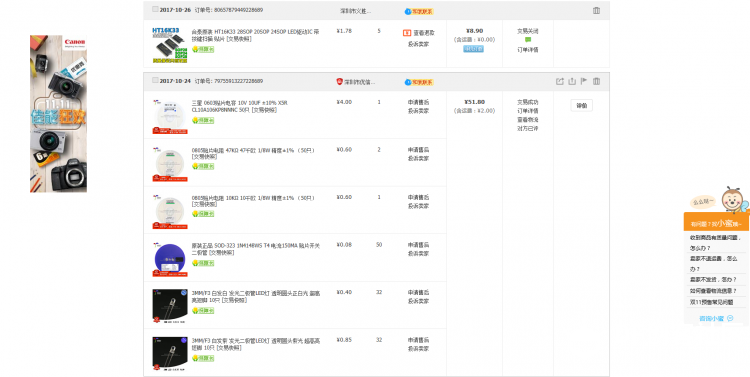Click the green comment icon under the 2017-10-26 order status
The width and height of the screenshot is (750, 377).
tap(528, 40)
